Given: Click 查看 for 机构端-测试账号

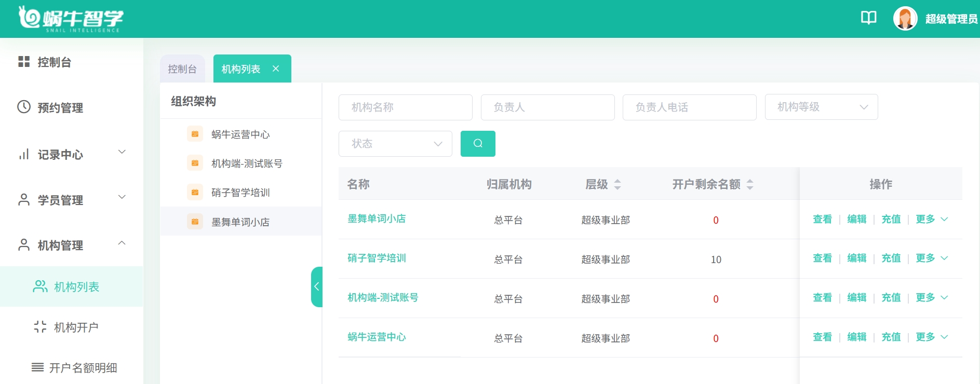Looking at the screenshot, I should click(822, 297).
